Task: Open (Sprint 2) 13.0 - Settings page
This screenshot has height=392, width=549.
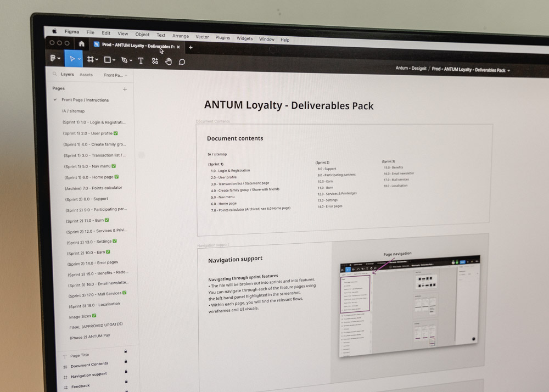Action: point(92,242)
